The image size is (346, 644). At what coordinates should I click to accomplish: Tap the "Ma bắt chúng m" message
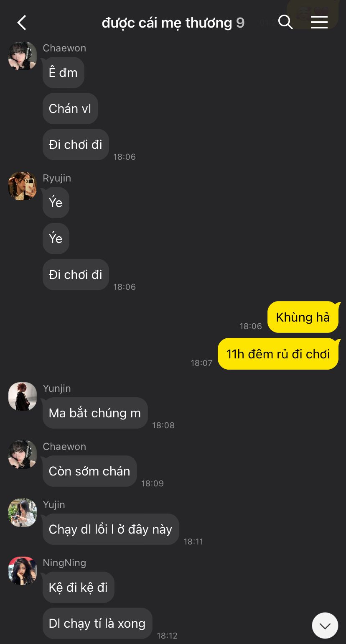coord(95,413)
